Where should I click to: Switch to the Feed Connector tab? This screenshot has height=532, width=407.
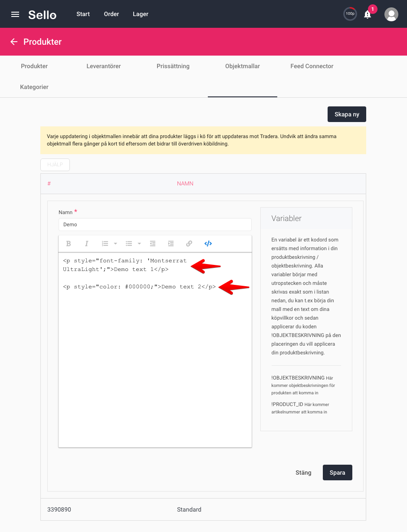coord(312,66)
